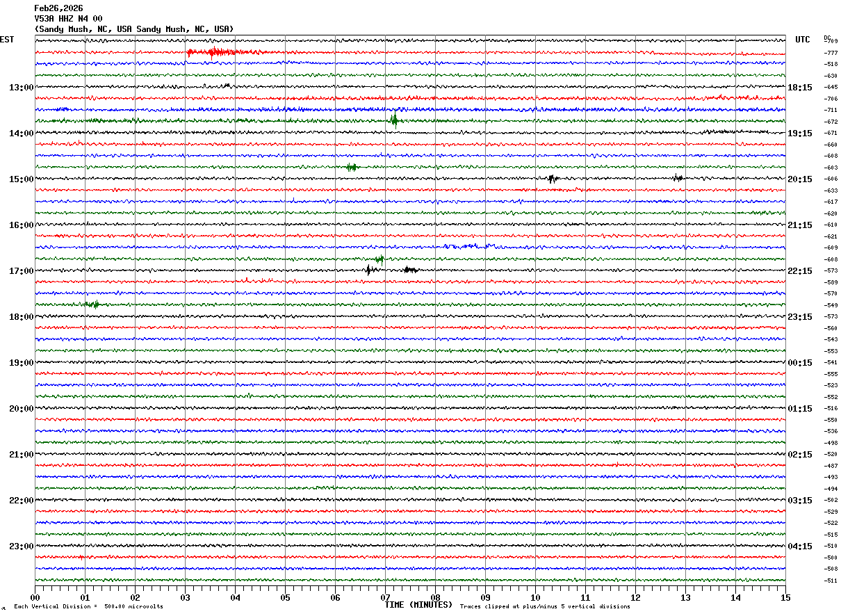Click the UTC time zone header
Screen dimensions: 841x616
pyautogui.click(x=803, y=40)
